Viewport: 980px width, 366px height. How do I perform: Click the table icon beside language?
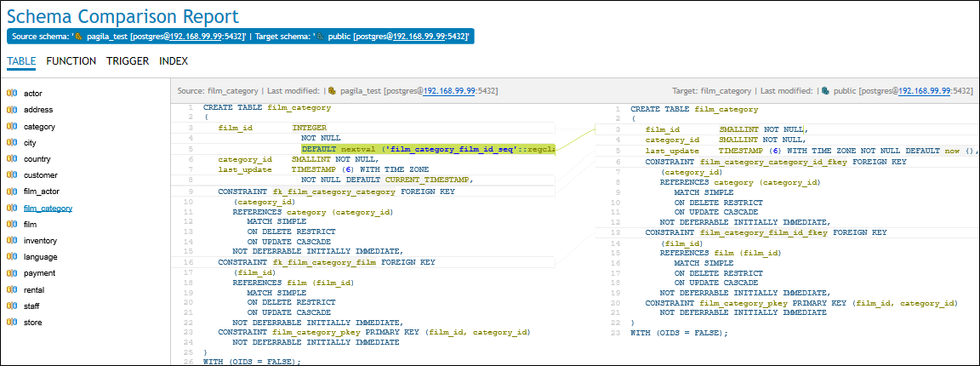pyautogui.click(x=11, y=256)
